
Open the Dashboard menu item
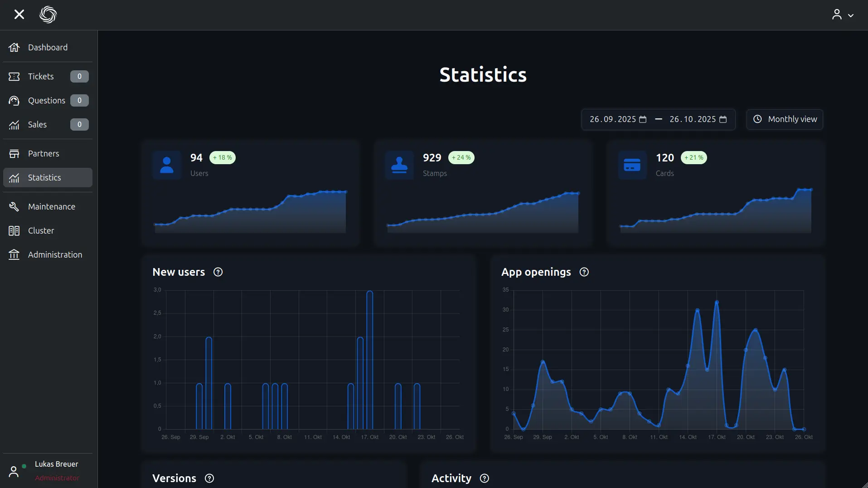(48, 48)
